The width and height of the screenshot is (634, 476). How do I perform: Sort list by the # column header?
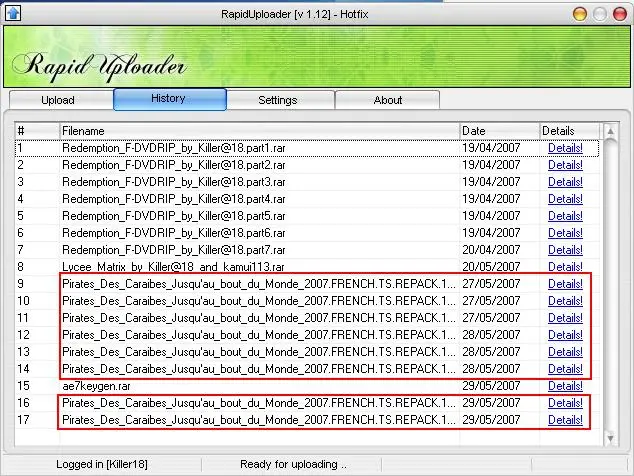click(x=37, y=131)
